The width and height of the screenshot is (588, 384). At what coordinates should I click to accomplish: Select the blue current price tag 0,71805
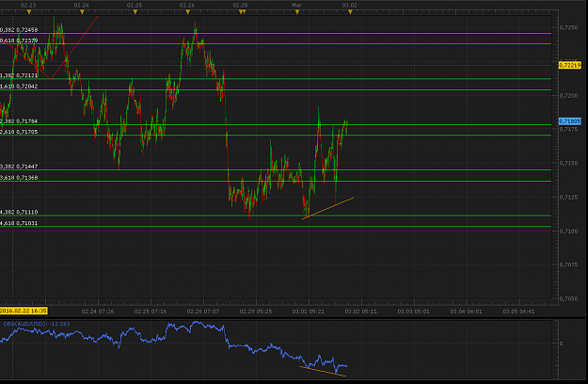(569, 121)
